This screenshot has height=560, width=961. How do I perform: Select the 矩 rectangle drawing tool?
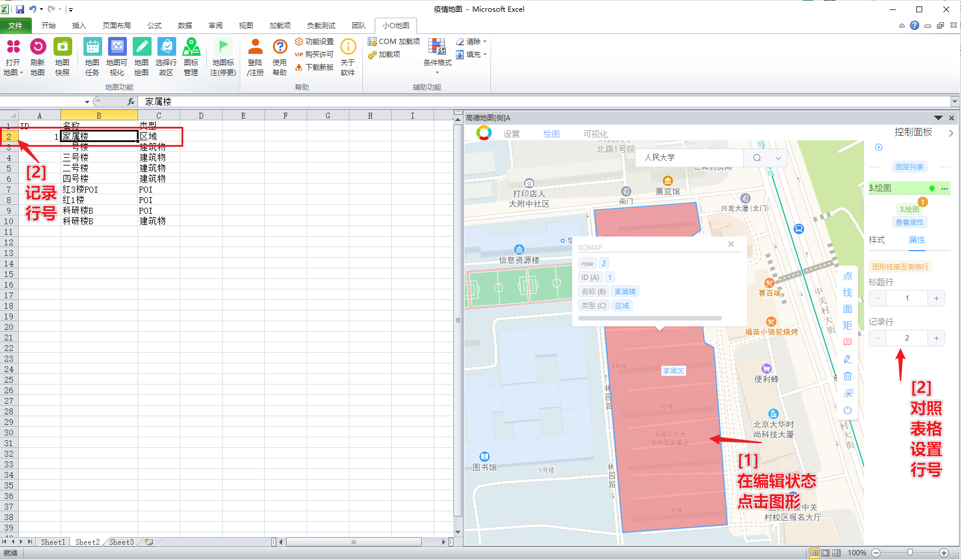[848, 325]
